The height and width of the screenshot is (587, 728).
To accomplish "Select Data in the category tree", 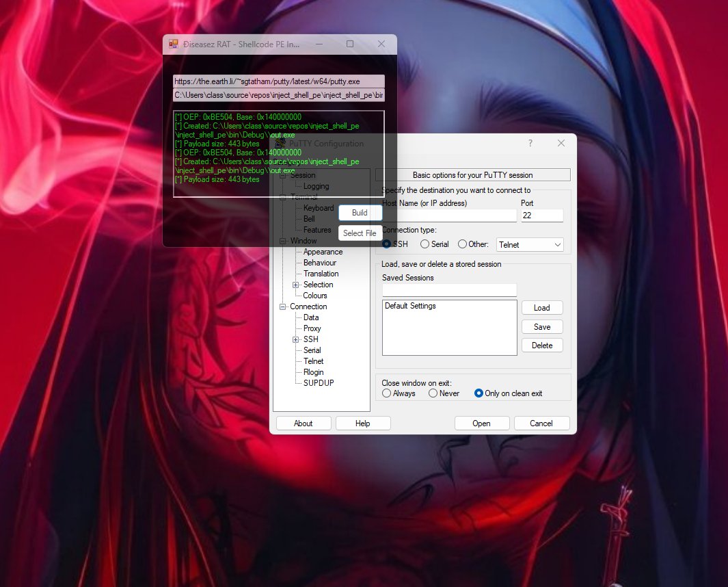I will point(310,317).
